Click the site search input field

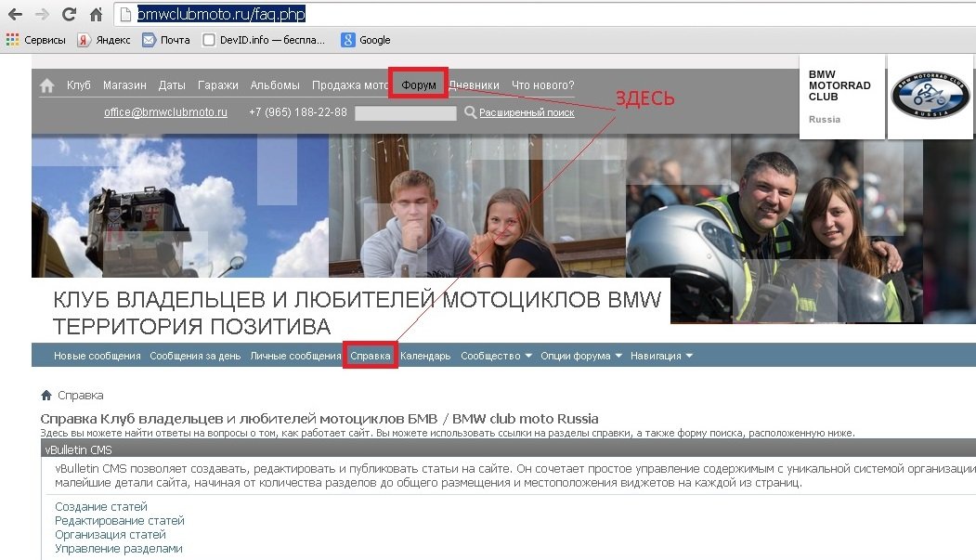click(x=405, y=113)
